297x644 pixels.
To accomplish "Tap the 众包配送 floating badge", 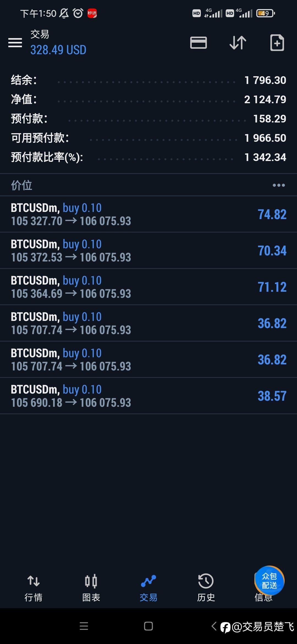I will [269, 580].
